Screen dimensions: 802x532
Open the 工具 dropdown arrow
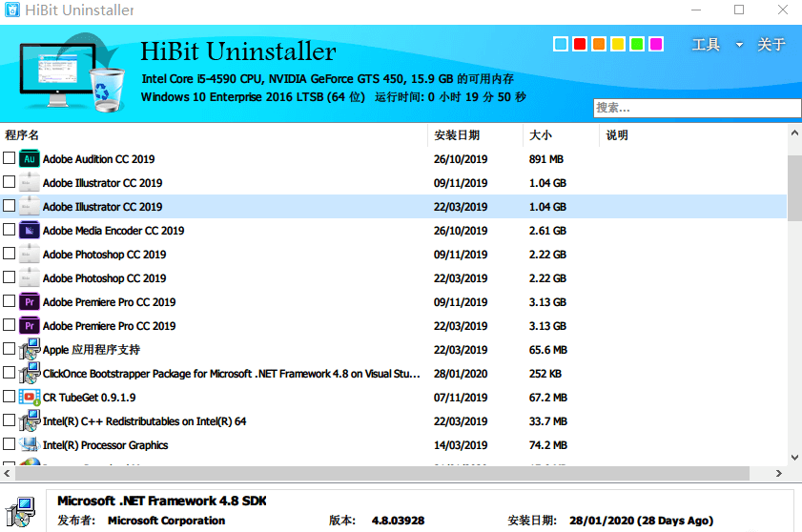pos(739,45)
